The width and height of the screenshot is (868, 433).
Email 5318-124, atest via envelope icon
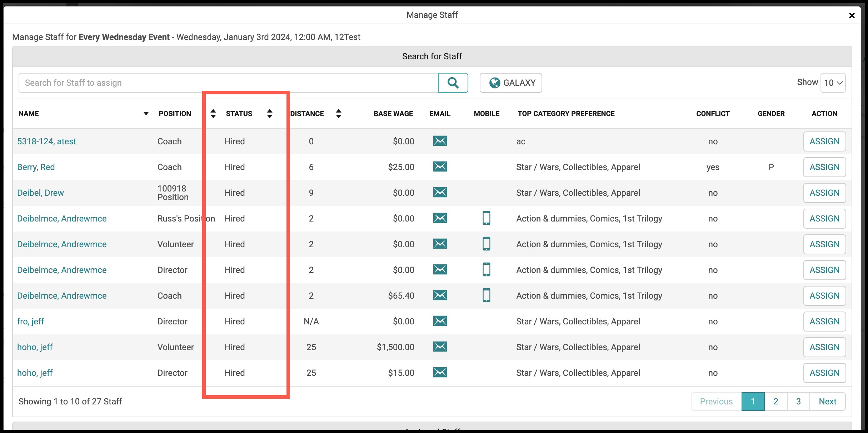(x=440, y=141)
